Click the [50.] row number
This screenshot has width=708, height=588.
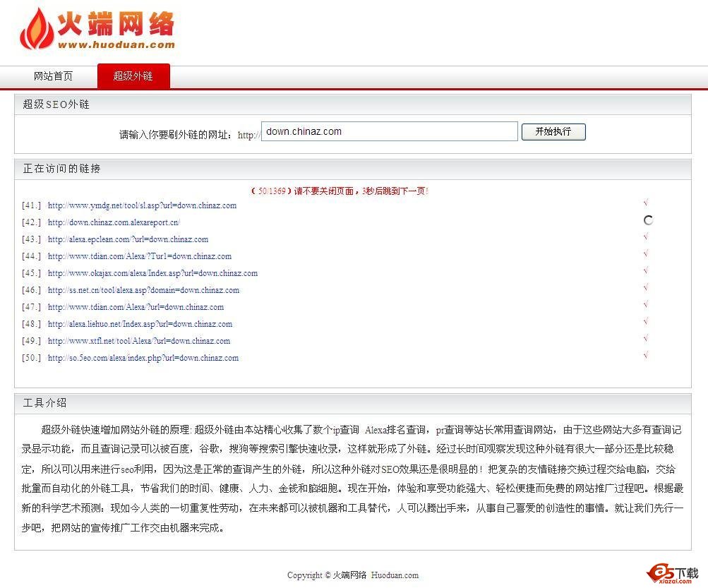coord(31,358)
